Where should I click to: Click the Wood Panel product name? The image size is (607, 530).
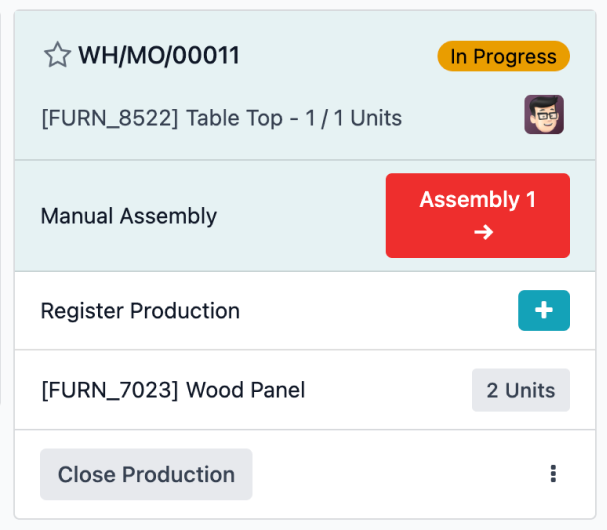pyautogui.click(x=245, y=390)
